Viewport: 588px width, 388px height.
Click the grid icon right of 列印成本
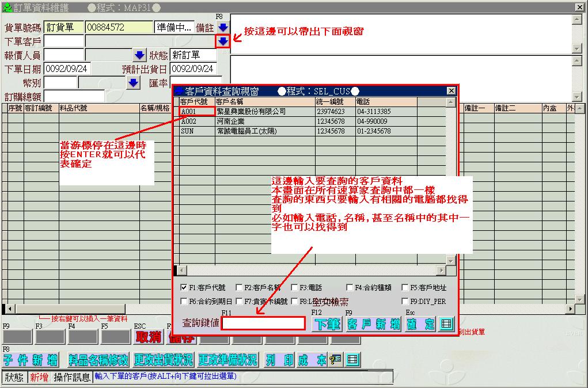point(352,360)
